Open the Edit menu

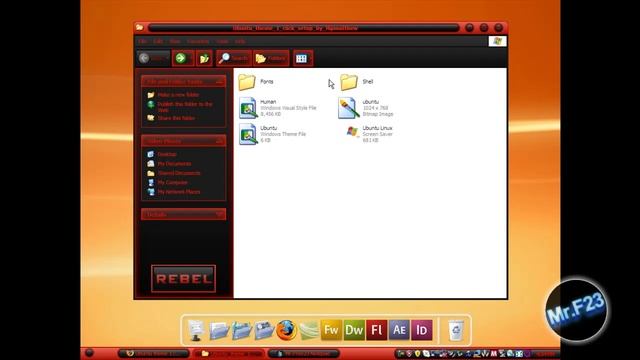click(x=158, y=41)
